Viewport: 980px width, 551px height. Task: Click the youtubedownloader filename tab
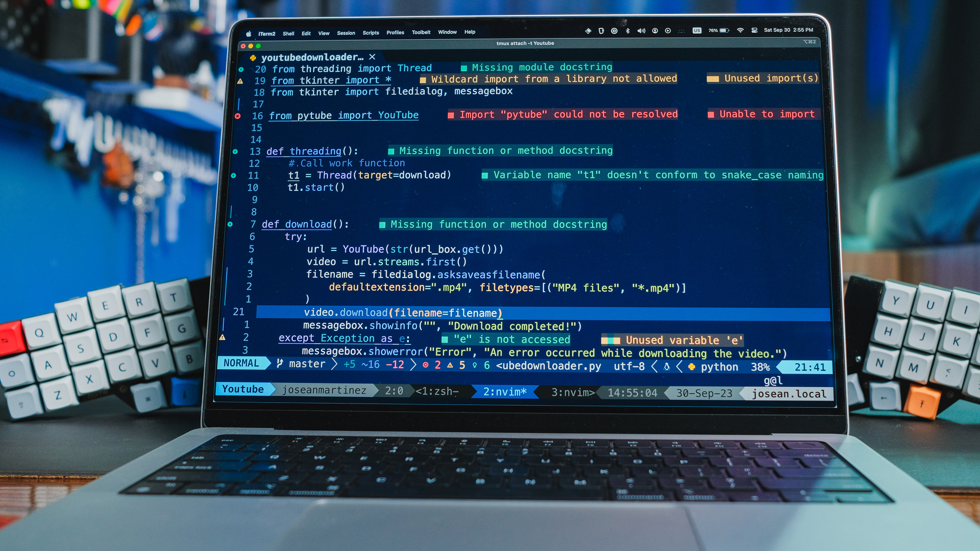(x=309, y=57)
